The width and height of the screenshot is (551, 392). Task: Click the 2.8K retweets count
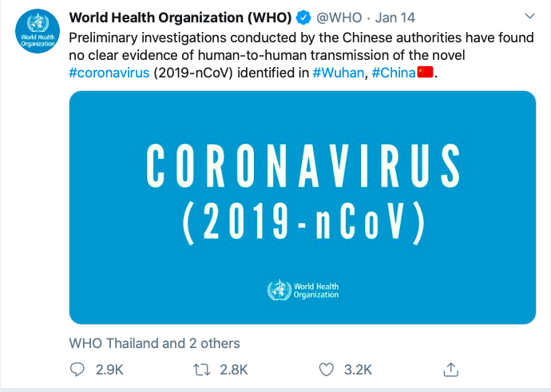coord(233,369)
